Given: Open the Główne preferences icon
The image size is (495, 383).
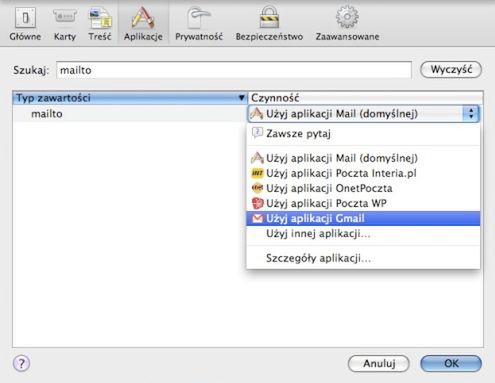Looking at the screenshot, I should coord(25,18).
